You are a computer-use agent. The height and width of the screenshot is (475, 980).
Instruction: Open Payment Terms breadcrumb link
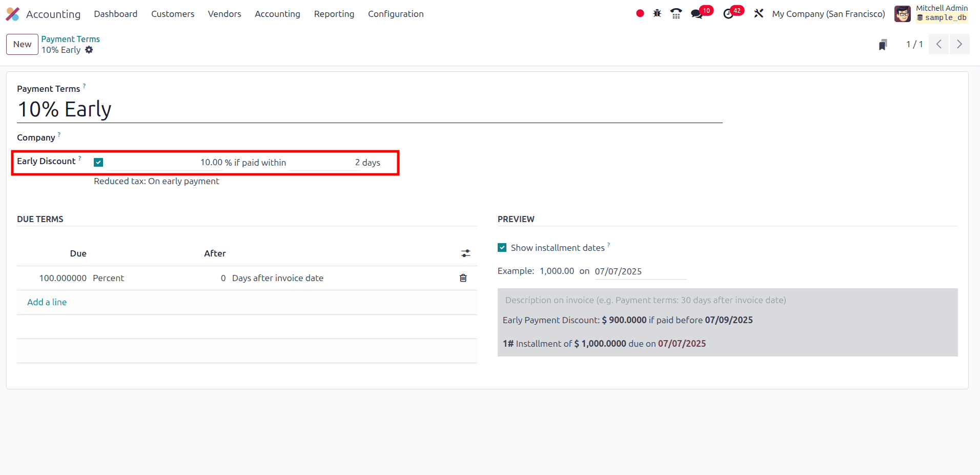71,39
